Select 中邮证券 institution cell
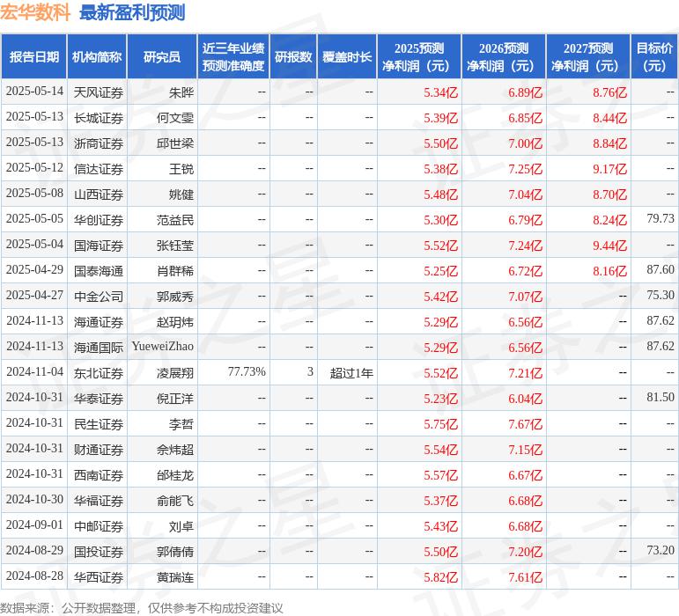Viewport: 679px width, 616px height. (99, 526)
